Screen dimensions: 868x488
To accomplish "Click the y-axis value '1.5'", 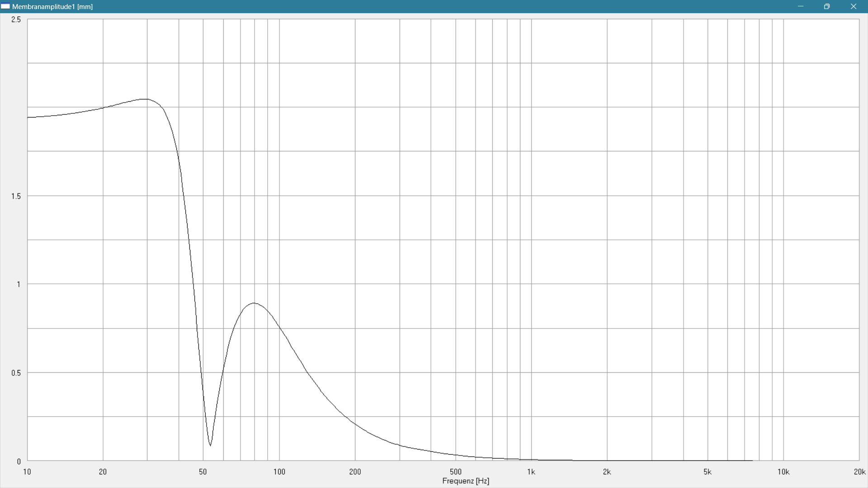I will (x=16, y=196).
